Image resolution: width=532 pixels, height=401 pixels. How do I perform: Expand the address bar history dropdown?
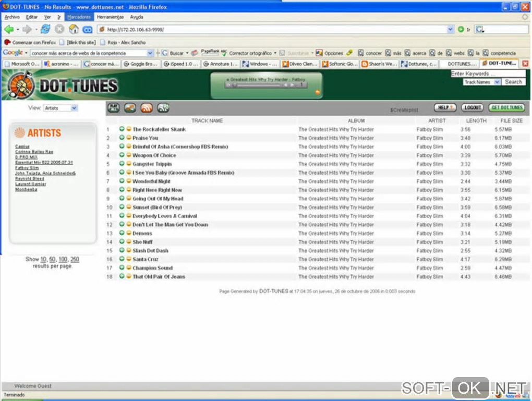click(450, 30)
